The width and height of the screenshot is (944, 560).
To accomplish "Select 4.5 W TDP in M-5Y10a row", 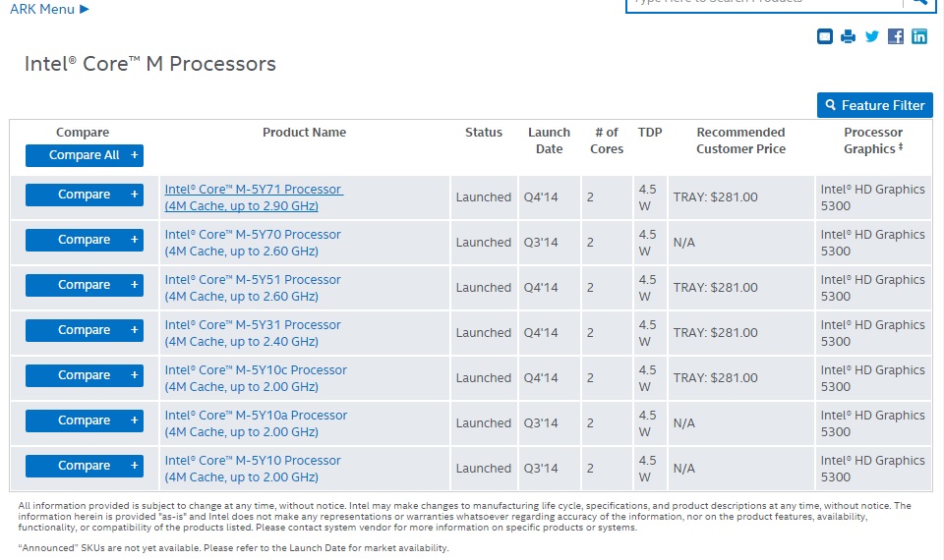I will coord(647,422).
